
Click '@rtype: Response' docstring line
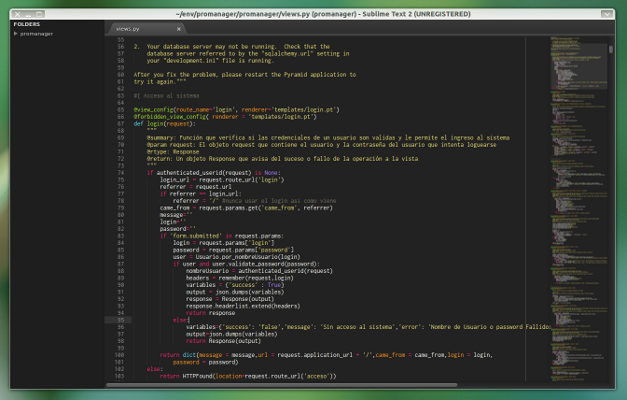coord(173,152)
